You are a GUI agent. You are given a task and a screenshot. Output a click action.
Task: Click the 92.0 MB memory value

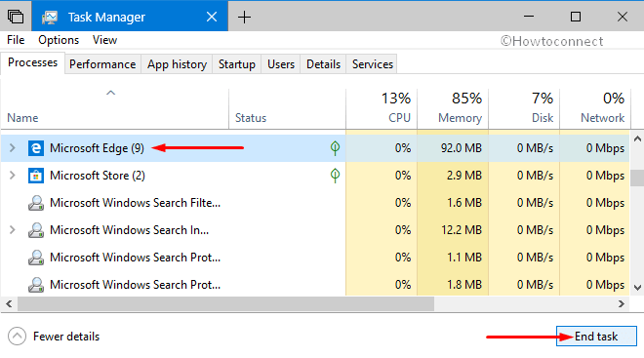tap(462, 148)
